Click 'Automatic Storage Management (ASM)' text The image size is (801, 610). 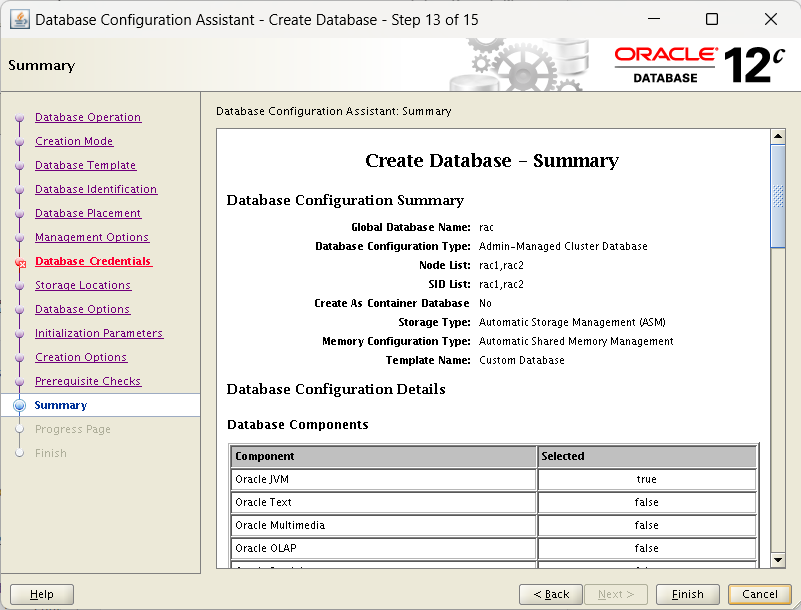tap(572, 322)
